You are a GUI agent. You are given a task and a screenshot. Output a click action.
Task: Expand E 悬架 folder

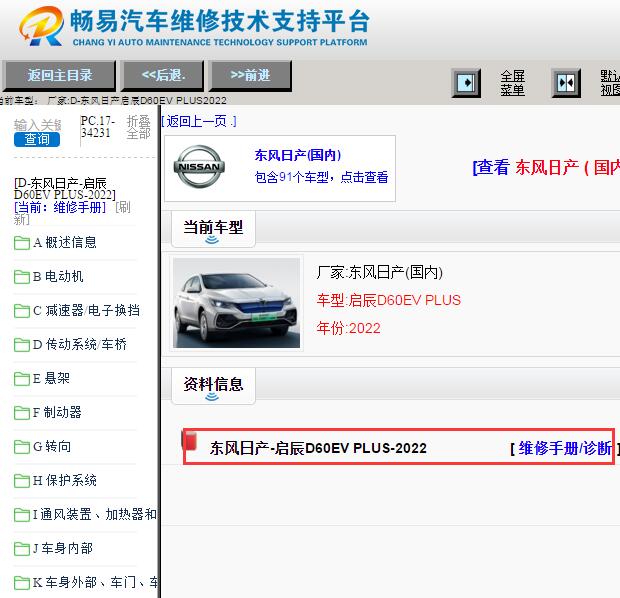42,378
